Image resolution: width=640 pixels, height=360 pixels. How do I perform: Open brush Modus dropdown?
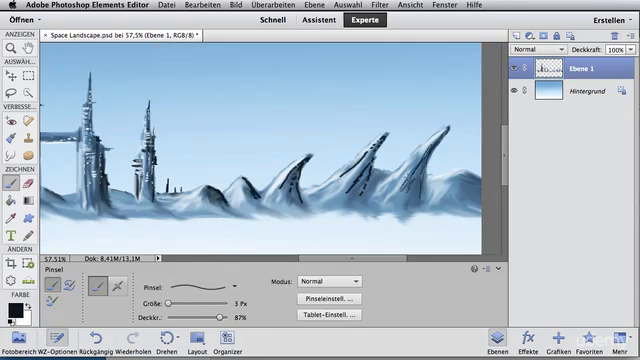[330, 281]
